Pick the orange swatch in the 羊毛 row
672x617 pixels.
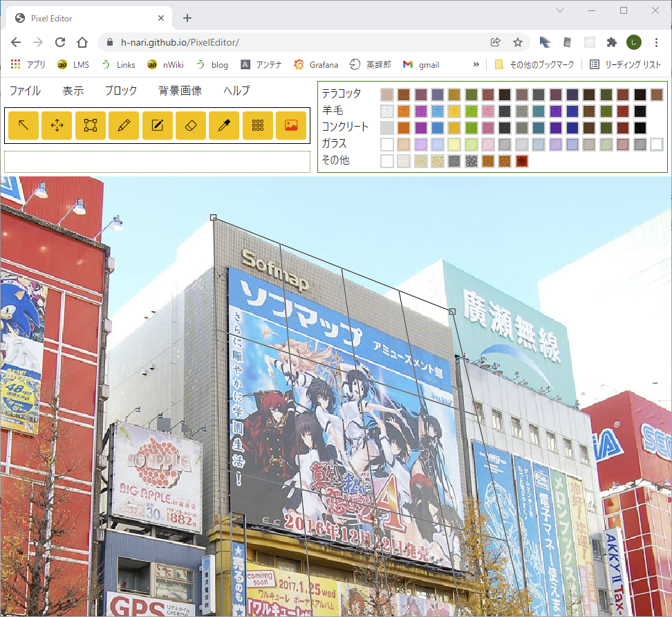404,111
